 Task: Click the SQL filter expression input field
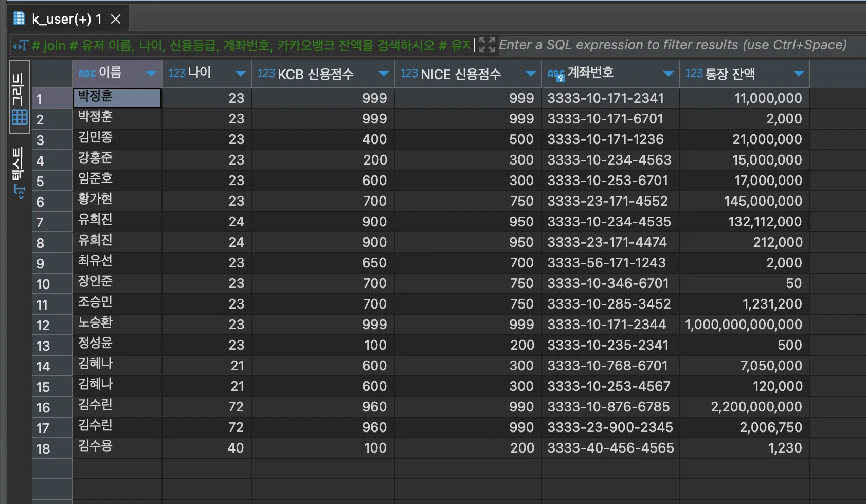click(x=674, y=45)
